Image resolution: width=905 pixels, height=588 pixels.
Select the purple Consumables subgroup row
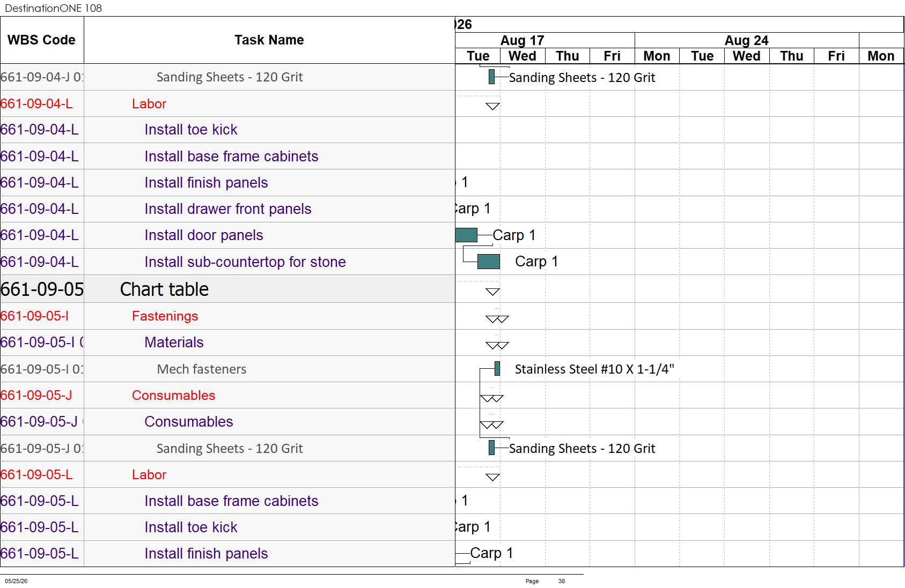coord(227,422)
